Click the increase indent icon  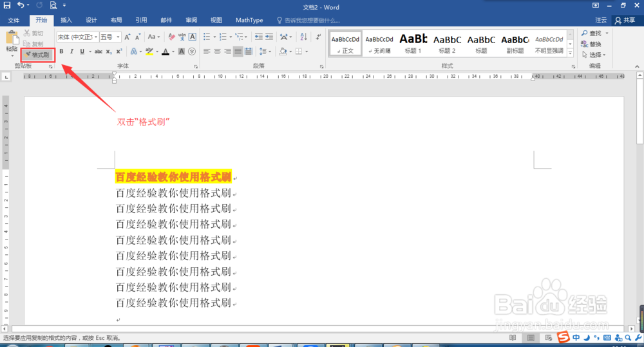click(269, 37)
